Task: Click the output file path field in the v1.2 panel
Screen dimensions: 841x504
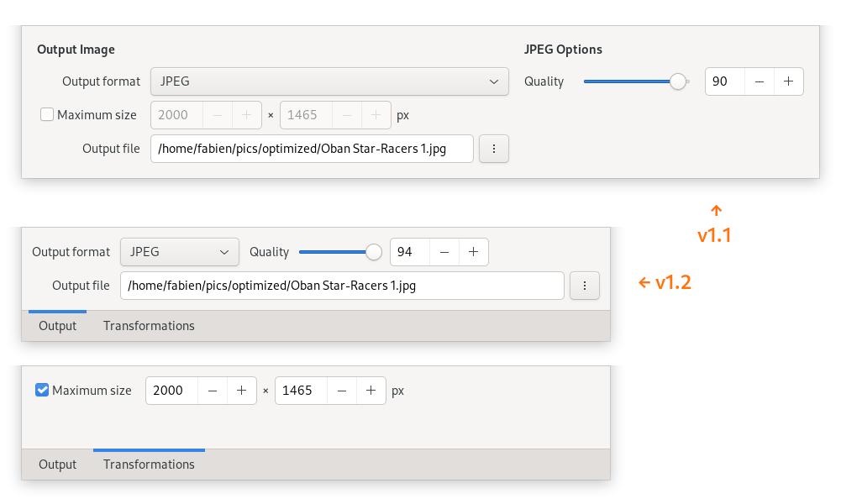Action: point(342,286)
